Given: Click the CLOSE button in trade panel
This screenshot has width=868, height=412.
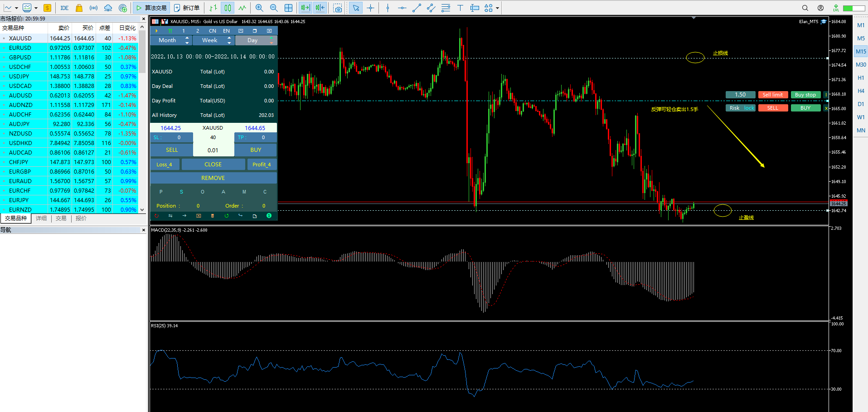Looking at the screenshot, I should 213,165.
